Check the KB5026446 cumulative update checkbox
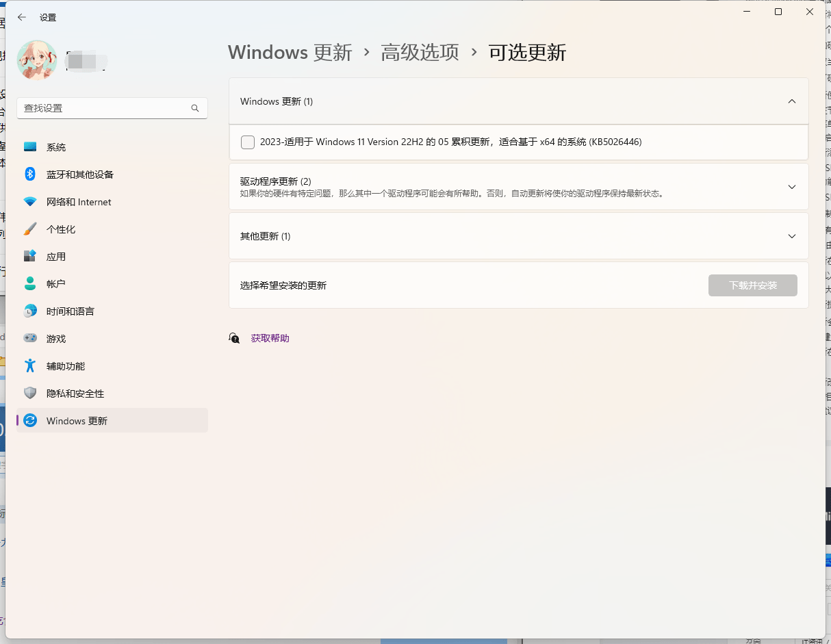This screenshot has width=831, height=644. [x=248, y=142]
